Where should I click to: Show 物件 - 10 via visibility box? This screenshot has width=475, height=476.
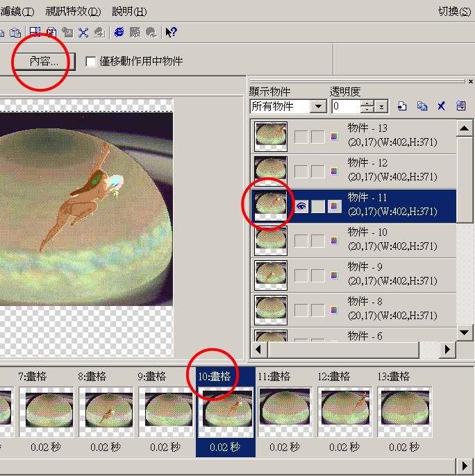coord(301,241)
